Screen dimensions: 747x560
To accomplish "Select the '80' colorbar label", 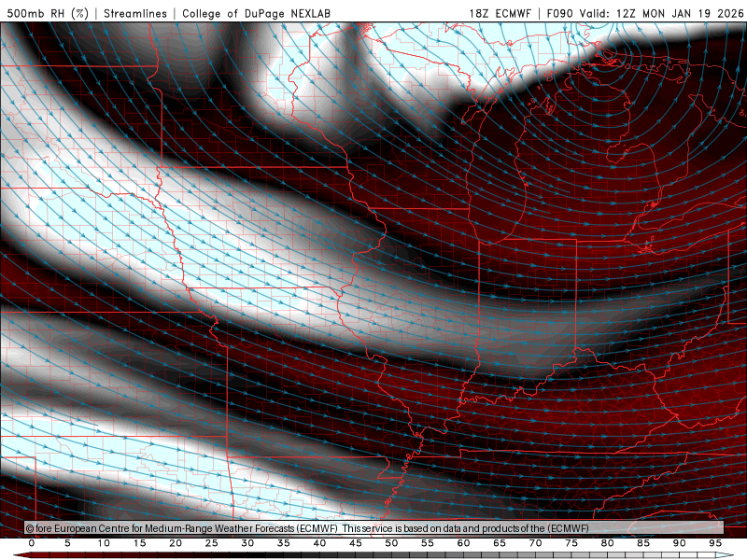I will (x=608, y=543).
